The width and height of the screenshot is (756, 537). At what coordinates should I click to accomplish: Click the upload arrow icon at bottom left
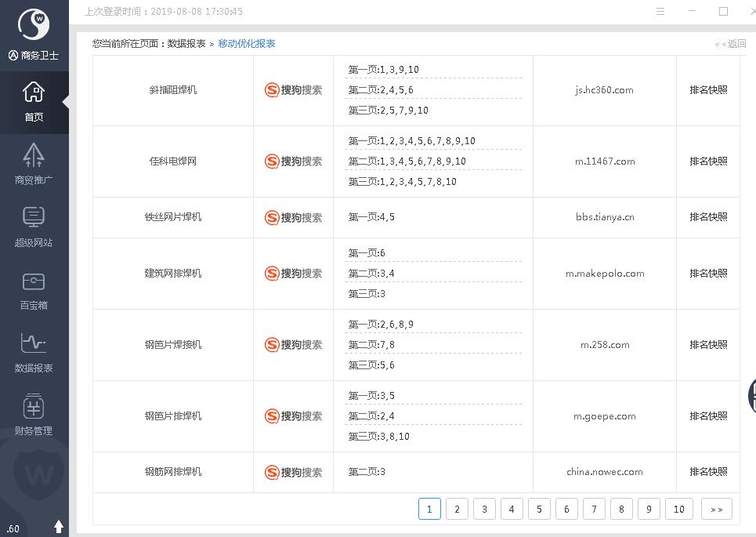59,526
